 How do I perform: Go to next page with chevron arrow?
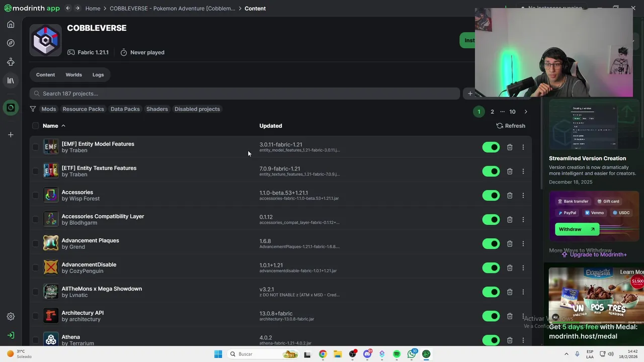click(x=526, y=112)
